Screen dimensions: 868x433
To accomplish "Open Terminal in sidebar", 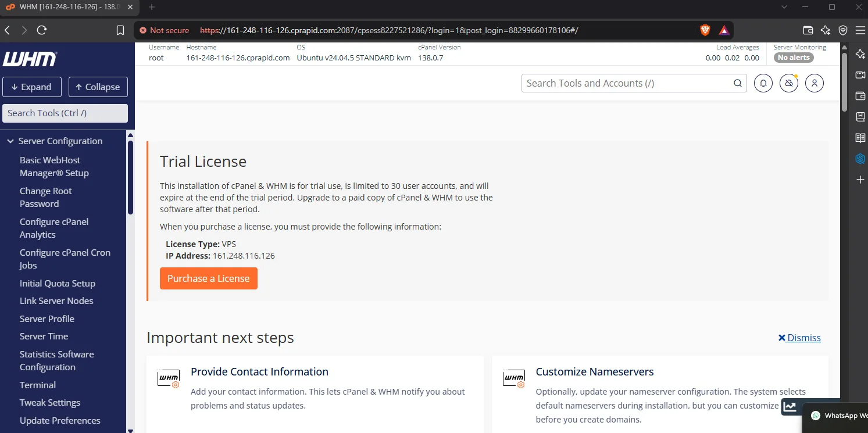I will (38, 385).
